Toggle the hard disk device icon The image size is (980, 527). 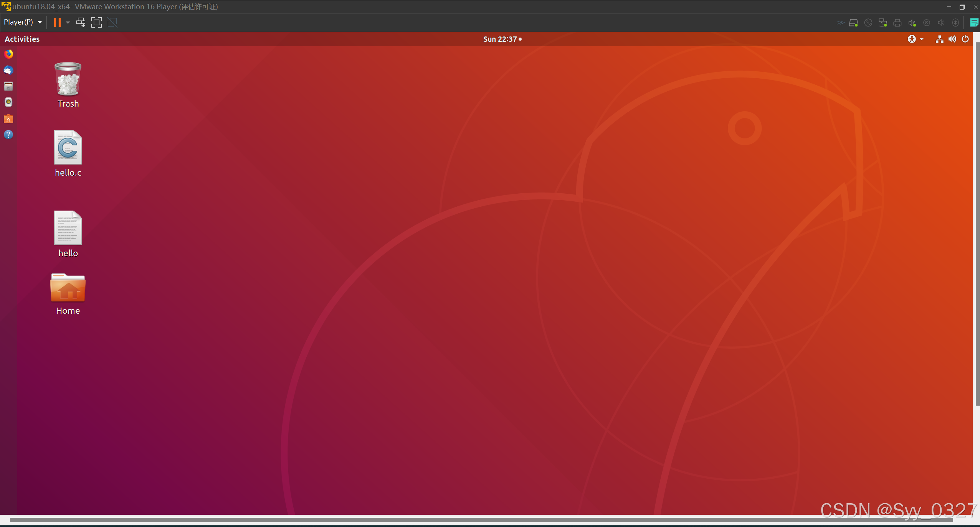point(853,23)
